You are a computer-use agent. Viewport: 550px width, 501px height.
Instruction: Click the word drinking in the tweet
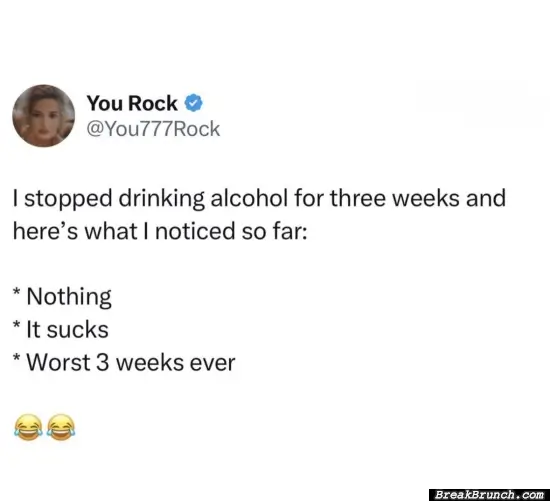tap(162, 199)
